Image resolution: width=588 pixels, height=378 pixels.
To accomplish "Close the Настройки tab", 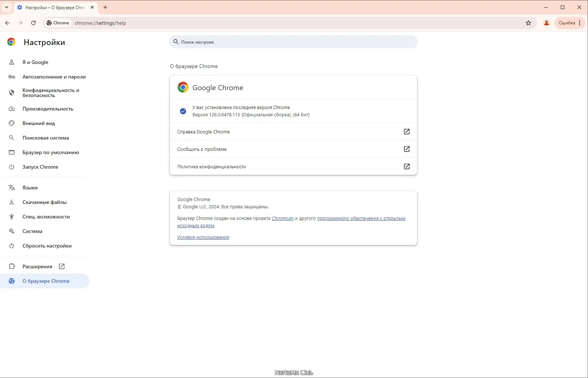I will [92, 7].
